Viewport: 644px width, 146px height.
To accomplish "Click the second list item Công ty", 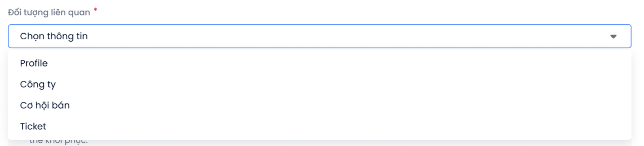I will coord(319,84).
